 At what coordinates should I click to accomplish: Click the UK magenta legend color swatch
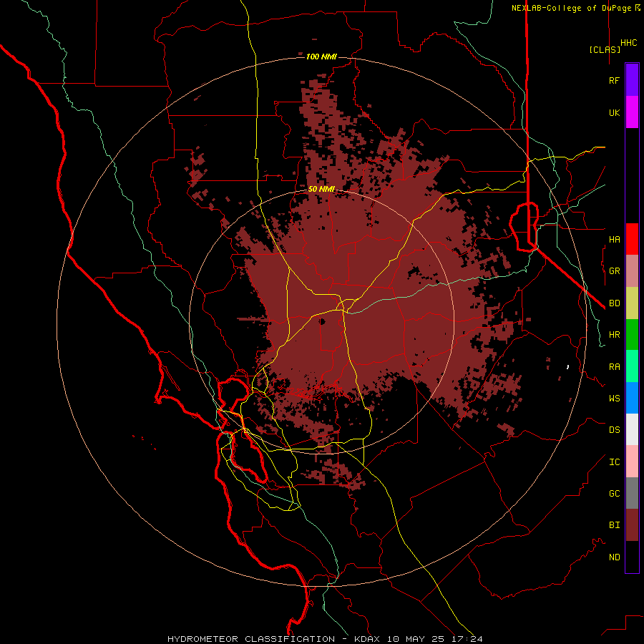pos(632,112)
